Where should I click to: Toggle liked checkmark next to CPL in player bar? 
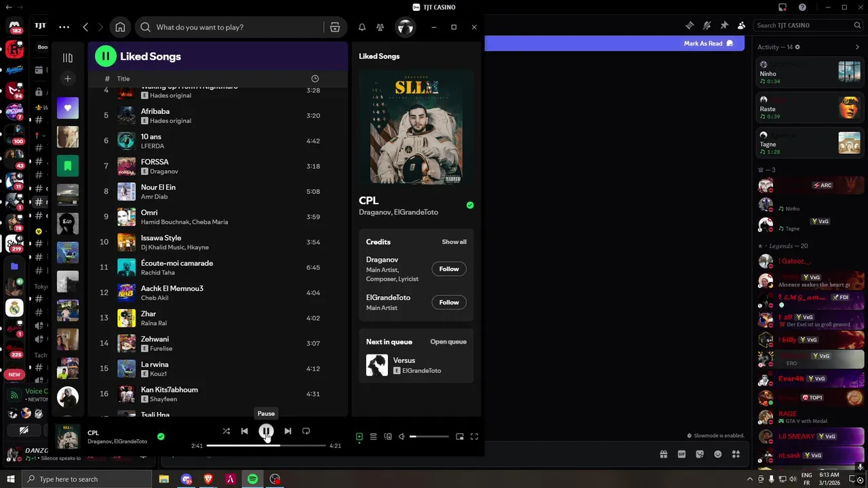(x=161, y=436)
